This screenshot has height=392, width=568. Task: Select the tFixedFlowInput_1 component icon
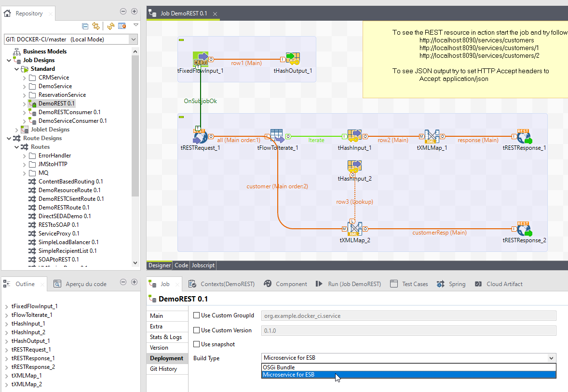tap(200, 59)
